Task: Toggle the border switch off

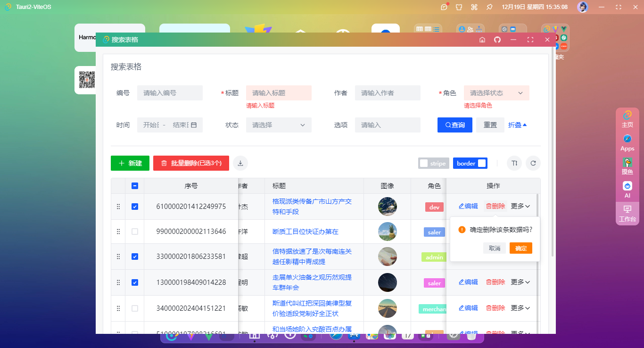Action: [470, 163]
